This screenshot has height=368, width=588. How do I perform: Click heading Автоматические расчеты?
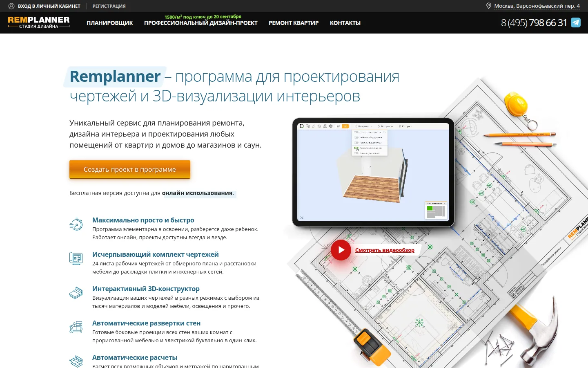(135, 357)
